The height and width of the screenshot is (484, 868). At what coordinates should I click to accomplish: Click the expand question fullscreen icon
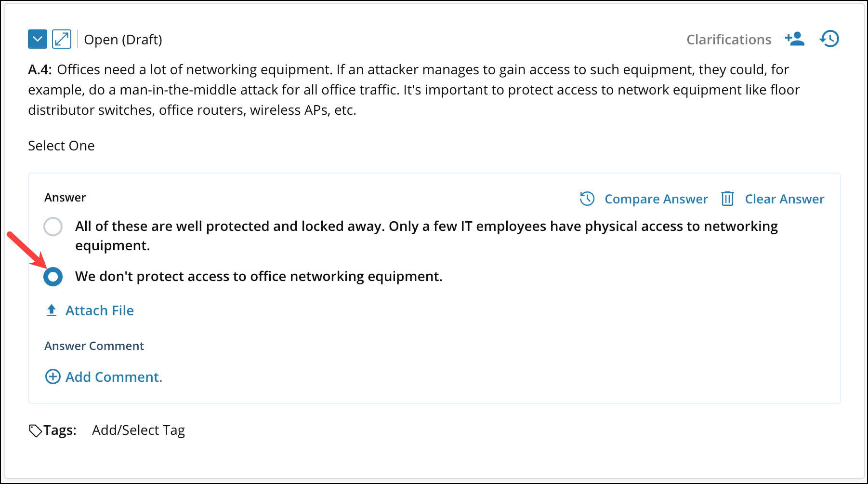coord(62,39)
